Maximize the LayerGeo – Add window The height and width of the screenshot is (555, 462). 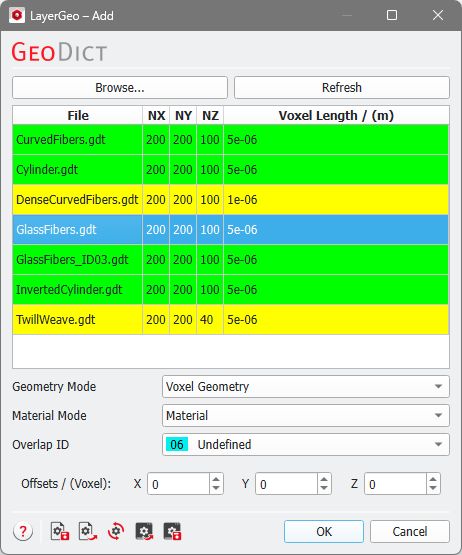(x=392, y=15)
